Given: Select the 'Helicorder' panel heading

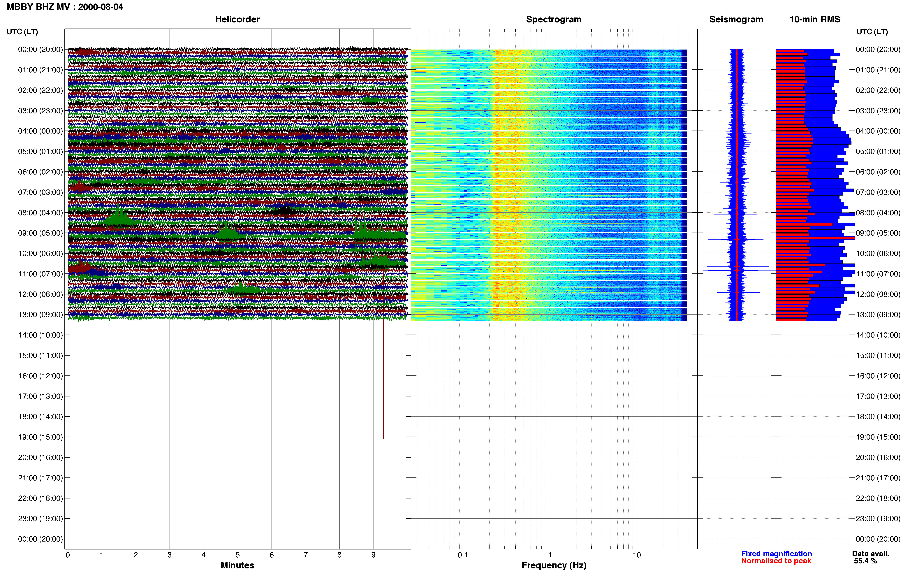Looking at the screenshot, I should 237,20.
